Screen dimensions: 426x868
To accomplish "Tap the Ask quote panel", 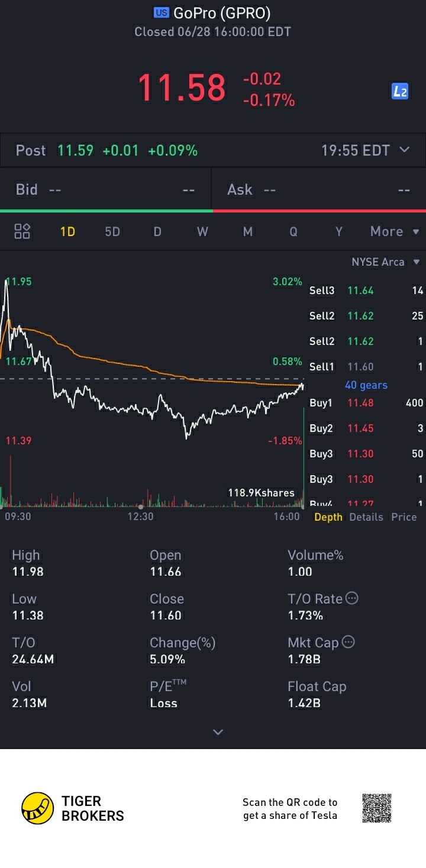I will (319, 189).
